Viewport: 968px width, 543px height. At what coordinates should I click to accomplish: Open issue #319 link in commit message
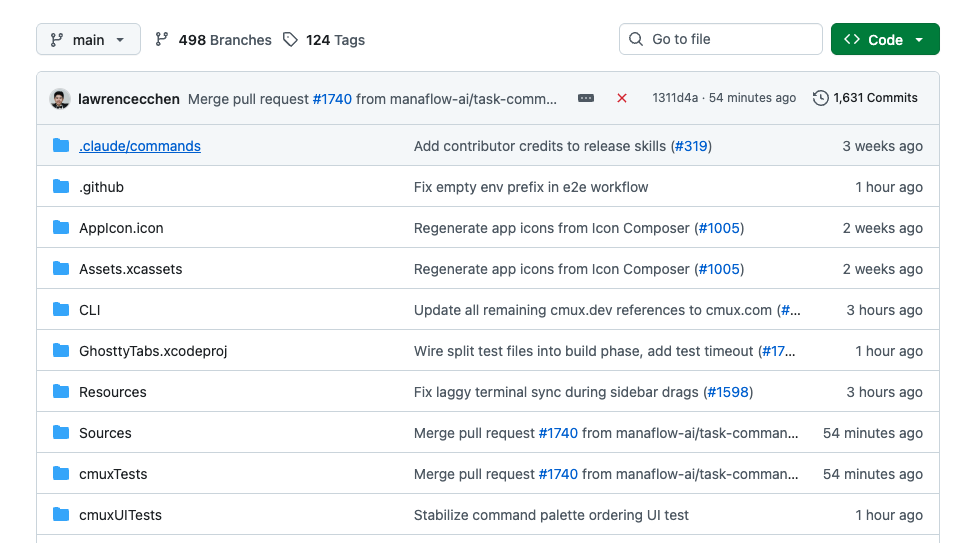tap(691, 146)
